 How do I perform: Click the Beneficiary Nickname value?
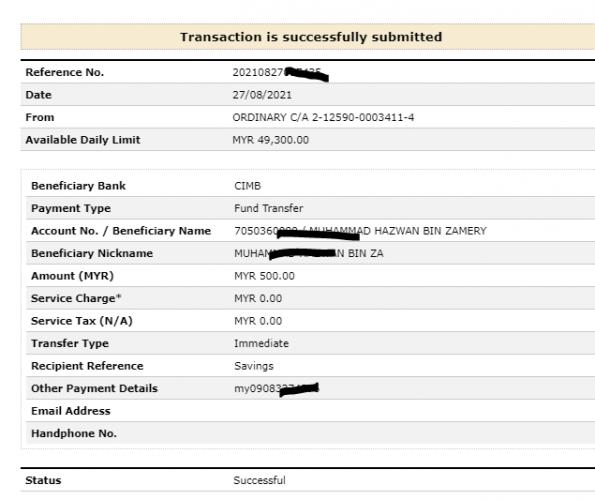coord(309,253)
